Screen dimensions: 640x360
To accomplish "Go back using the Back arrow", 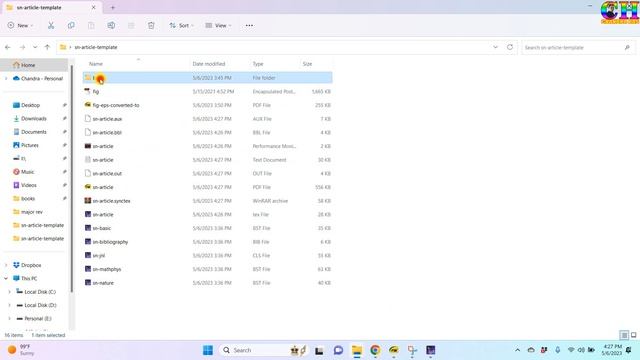I will coord(8,47).
